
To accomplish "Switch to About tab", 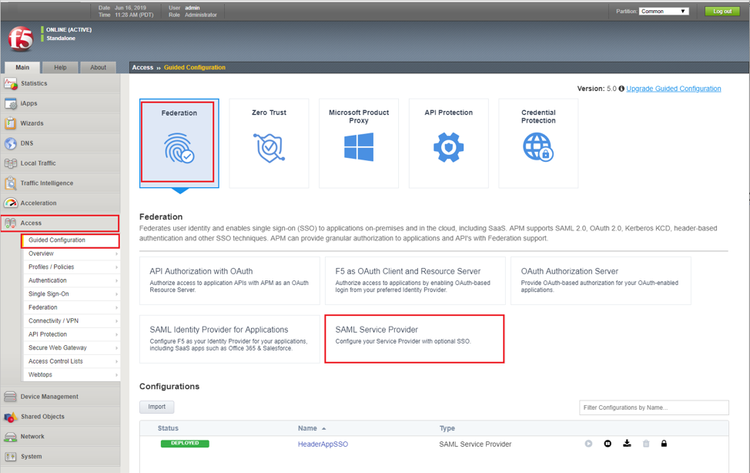I will (x=98, y=67).
